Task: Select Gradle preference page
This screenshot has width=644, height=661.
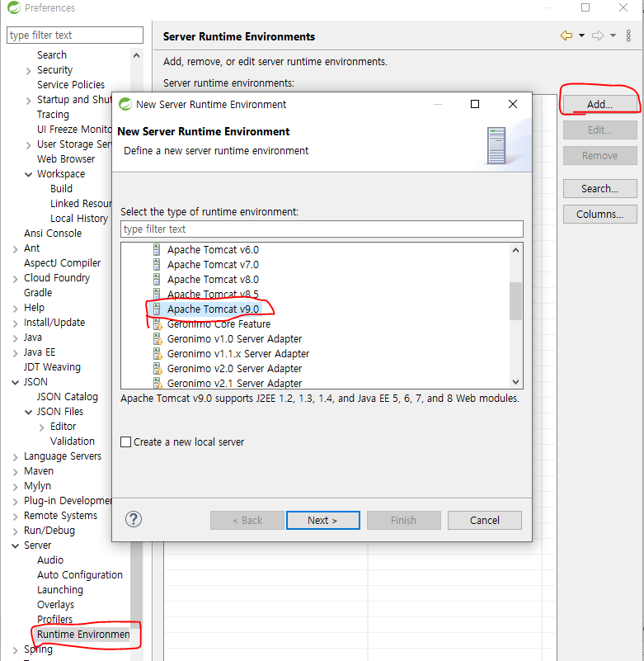Action: 38,293
